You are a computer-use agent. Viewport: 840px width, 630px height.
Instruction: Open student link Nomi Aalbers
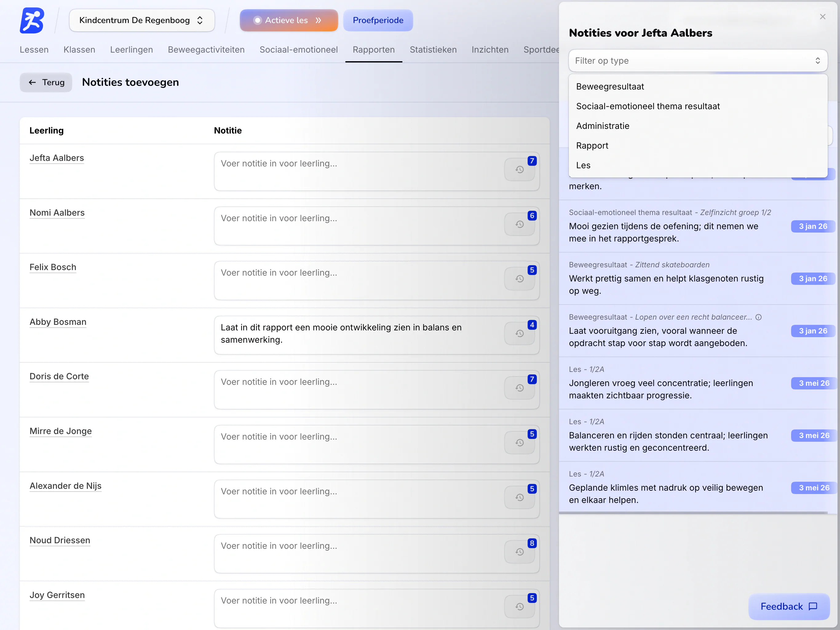click(x=57, y=213)
